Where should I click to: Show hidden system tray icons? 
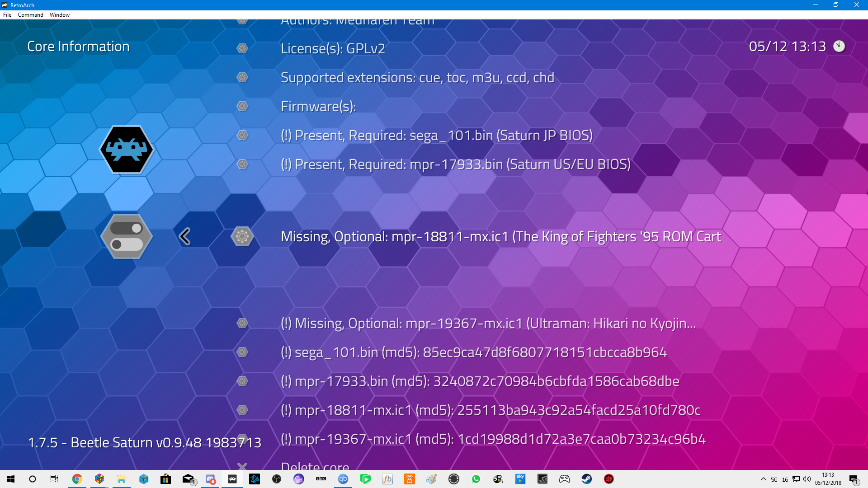pyautogui.click(x=764, y=479)
